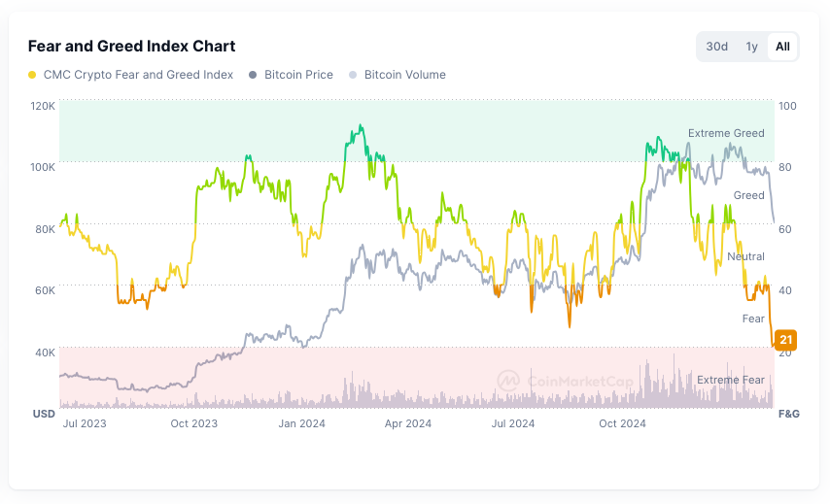Image resolution: width=830 pixels, height=504 pixels.
Task: Click the Jul 2024 x-axis label
Action: (x=514, y=423)
